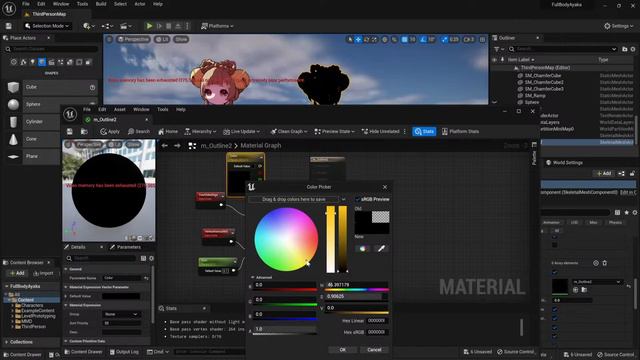Open the Clean Graph dropdown
Screen dimensions: 640x360
(289, 131)
